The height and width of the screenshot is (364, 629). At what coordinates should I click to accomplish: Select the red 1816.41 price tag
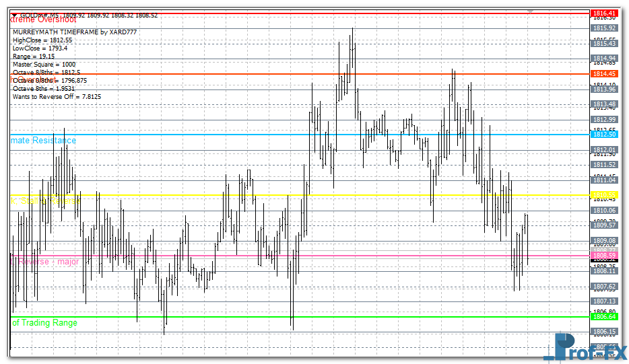tap(603, 13)
